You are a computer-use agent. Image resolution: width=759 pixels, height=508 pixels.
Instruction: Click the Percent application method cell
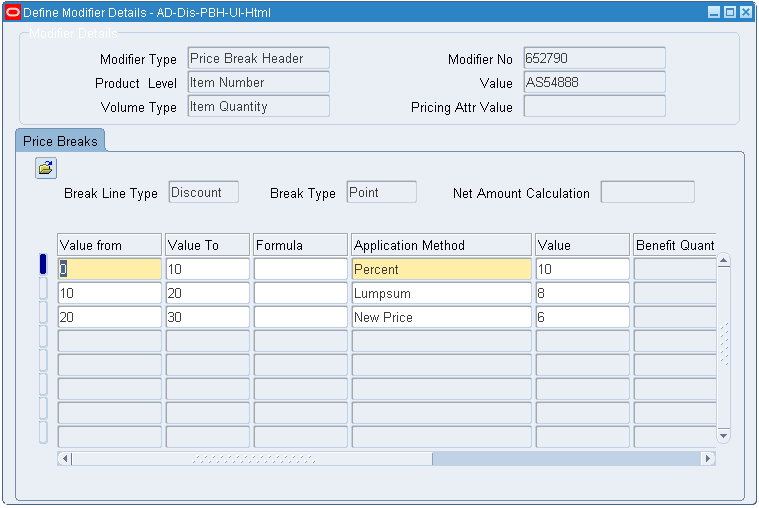pos(441,269)
